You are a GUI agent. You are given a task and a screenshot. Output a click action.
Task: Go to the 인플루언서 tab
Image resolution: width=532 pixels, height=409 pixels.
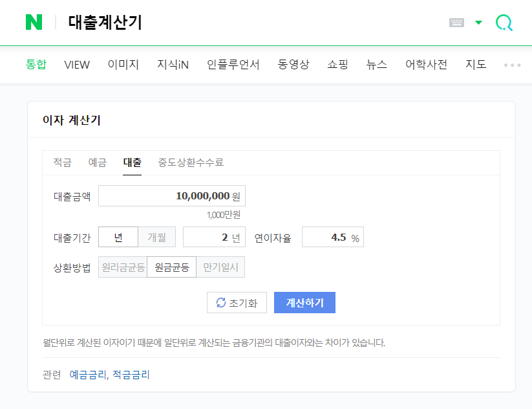(x=233, y=64)
